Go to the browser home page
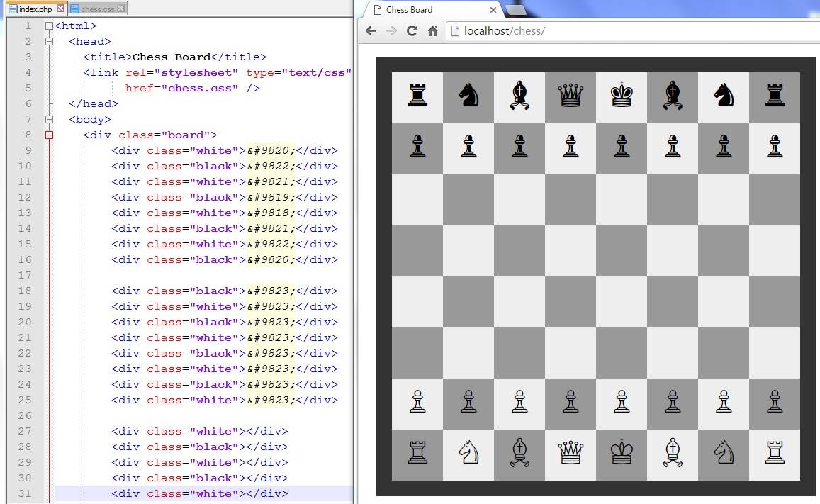Viewport: 820px width, 504px height. [x=432, y=31]
